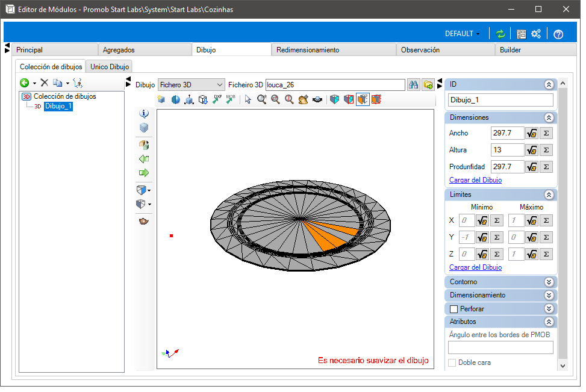Image resolution: width=586 pixels, height=392 pixels.
Task: Open formula editor for Ancho
Action: coord(531,133)
